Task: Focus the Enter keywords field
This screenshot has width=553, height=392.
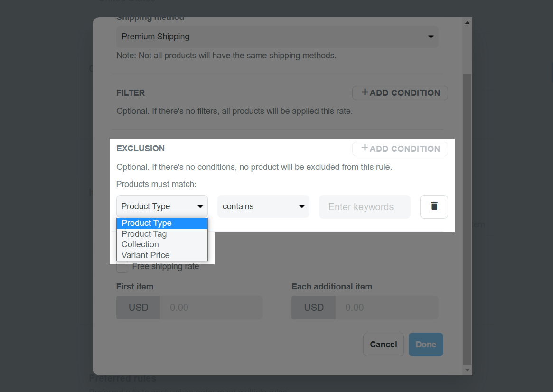Action: (365, 207)
